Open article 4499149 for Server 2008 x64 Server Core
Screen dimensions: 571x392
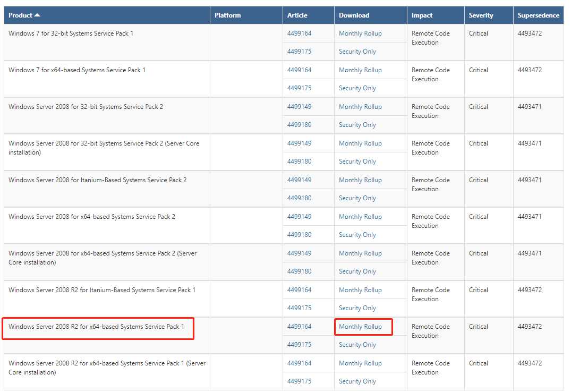[300, 253]
